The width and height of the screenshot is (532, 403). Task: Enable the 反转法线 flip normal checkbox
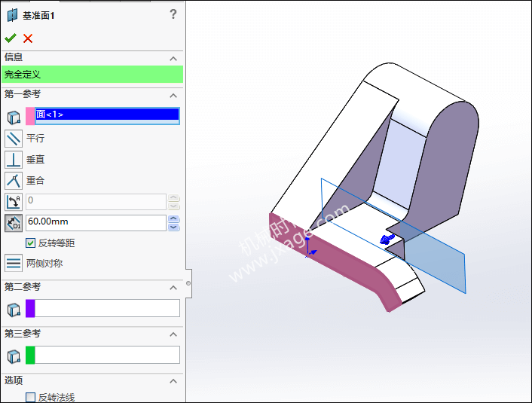click(31, 397)
